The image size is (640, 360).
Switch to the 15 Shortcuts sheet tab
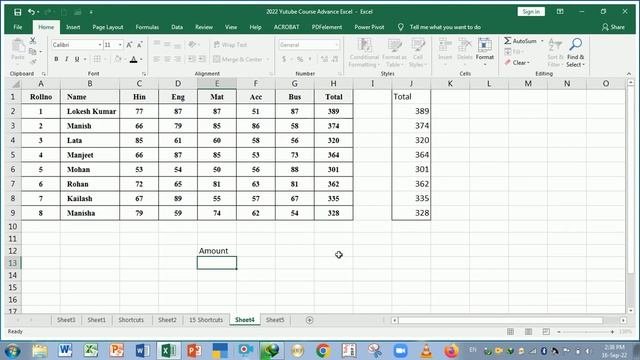click(x=206, y=320)
